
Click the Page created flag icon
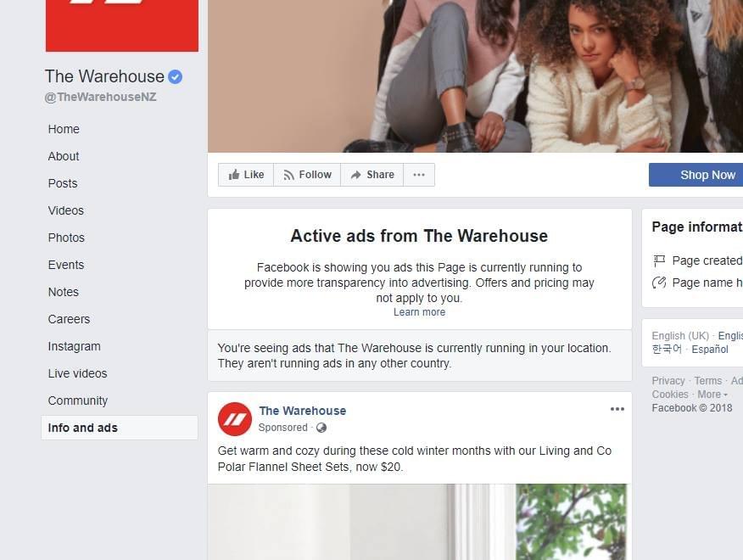coord(659,260)
